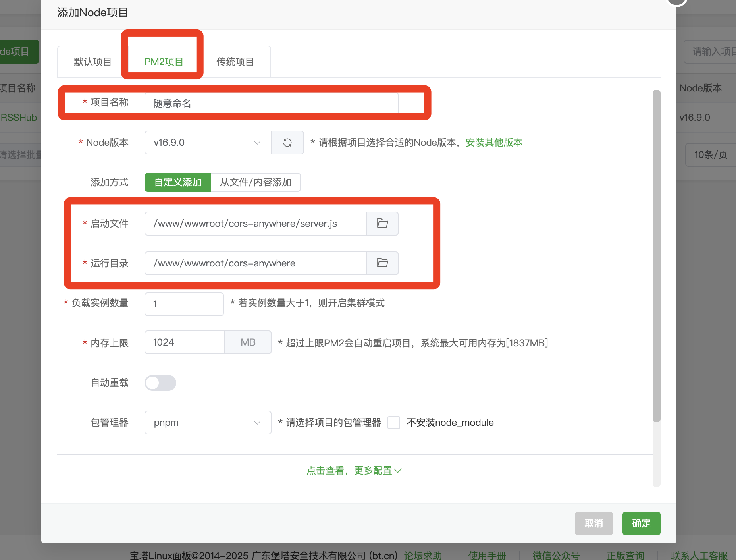Open the Node version v16.9.0 dropdown
This screenshot has height=560, width=736.
[208, 143]
